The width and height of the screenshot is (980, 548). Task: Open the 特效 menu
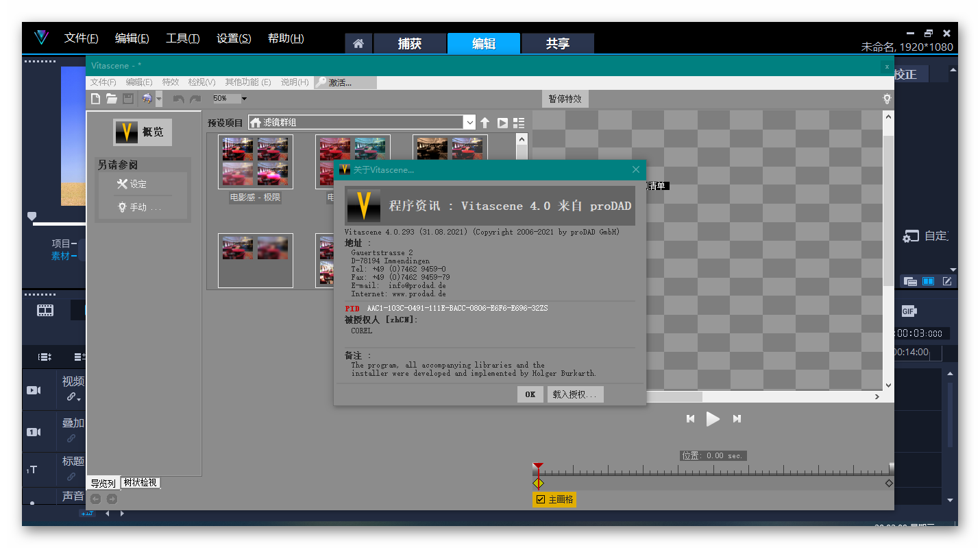[171, 82]
